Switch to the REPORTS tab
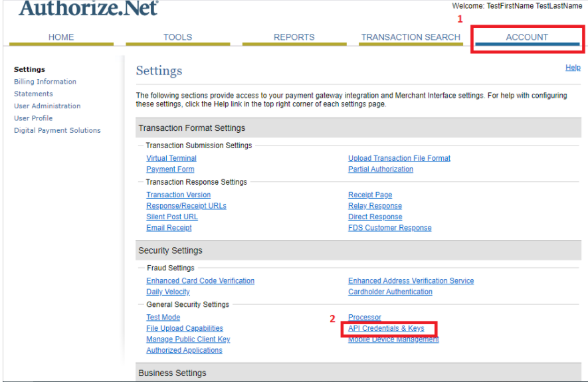The image size is (588, 382). pyautogui.click(x=294, y=37)
